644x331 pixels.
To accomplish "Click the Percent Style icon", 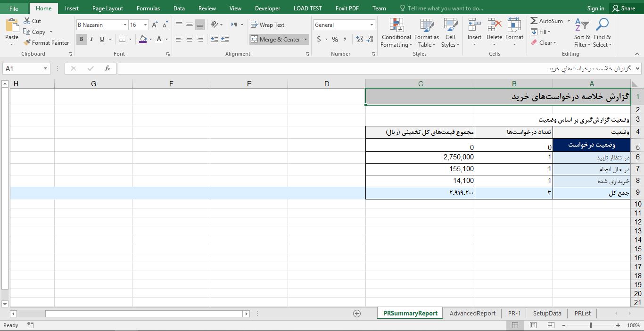I will click(335, 39).
